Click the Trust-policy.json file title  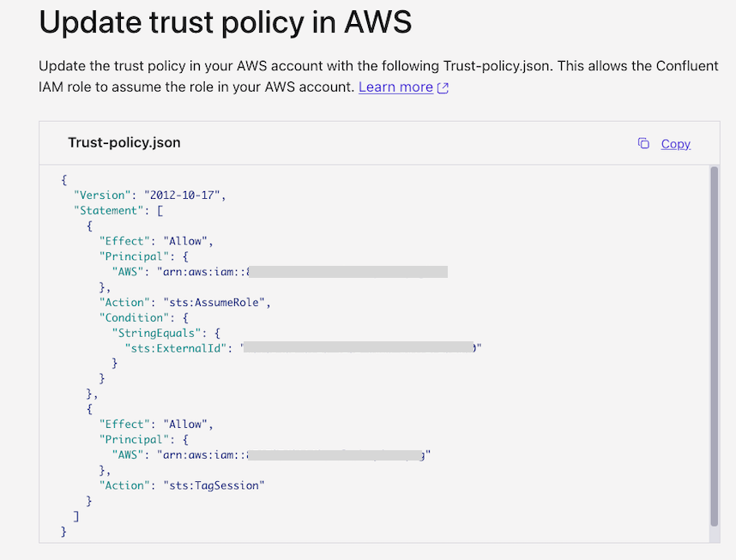[124, 142]
